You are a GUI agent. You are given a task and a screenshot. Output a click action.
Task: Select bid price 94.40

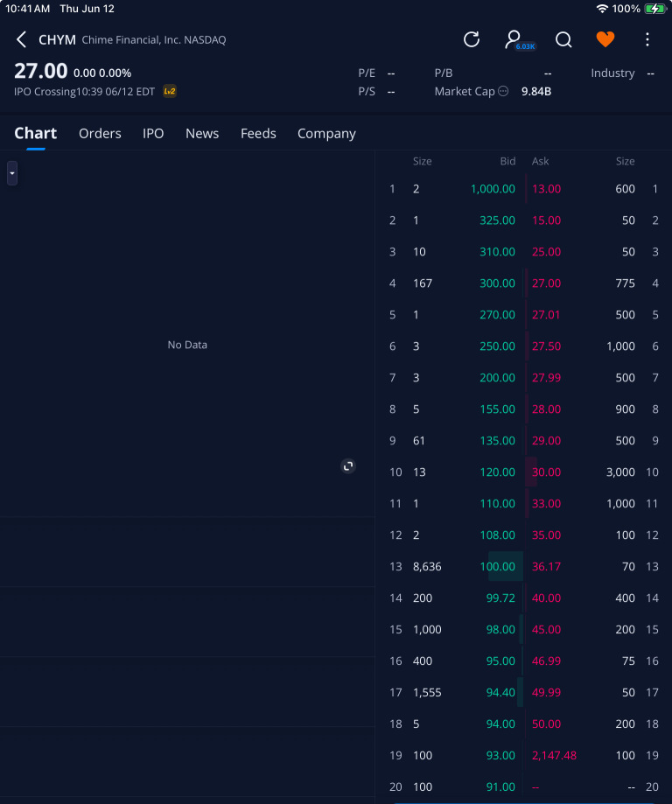pyautogui.click(x=500, y=693)
